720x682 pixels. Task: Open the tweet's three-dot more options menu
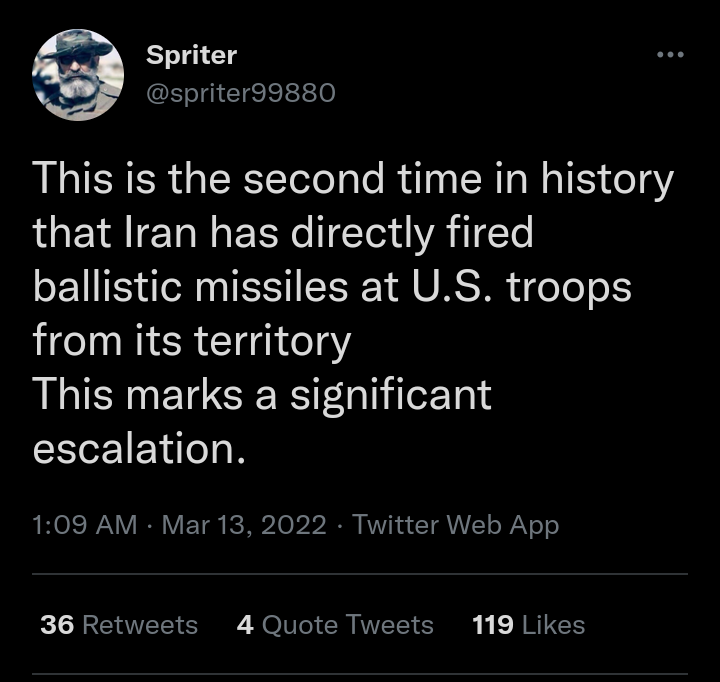(670, 54)
